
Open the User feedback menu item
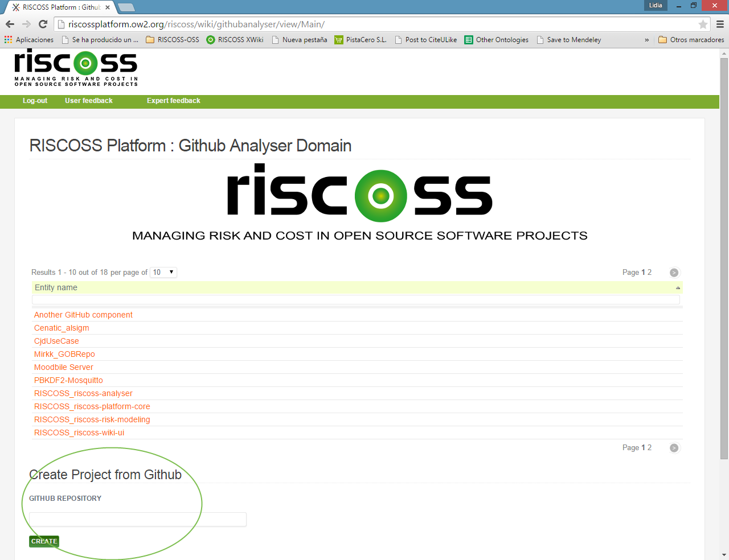click(x=89, y=101)
